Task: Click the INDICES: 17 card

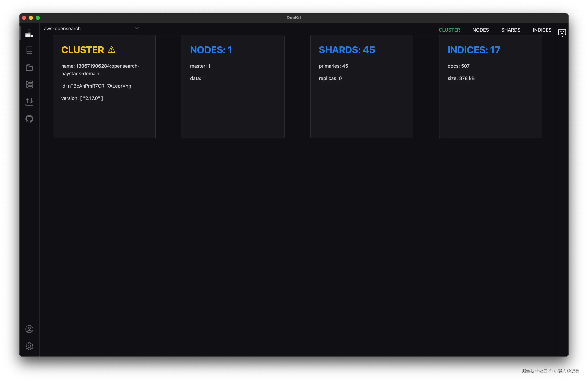Action: (x=490, y=86)
